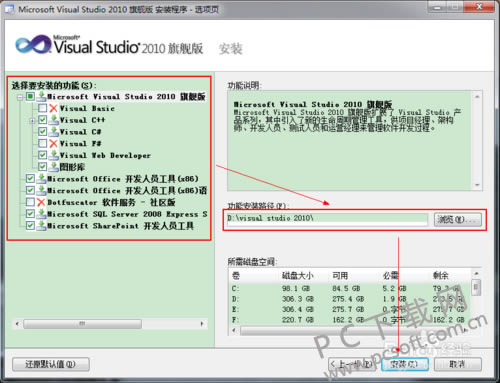Click the 剩余 column header
Screen dimensions: 500x383
(441, 276)
